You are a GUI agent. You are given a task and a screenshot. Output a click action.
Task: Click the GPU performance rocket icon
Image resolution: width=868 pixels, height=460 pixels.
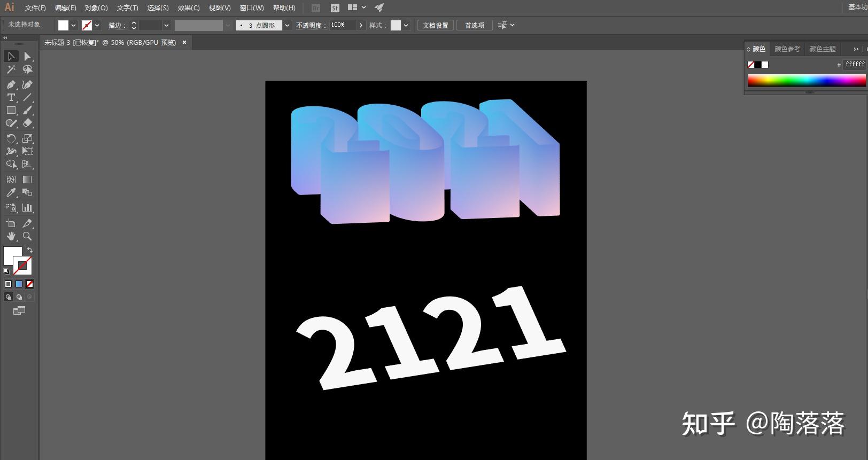(x=379, y=7)
